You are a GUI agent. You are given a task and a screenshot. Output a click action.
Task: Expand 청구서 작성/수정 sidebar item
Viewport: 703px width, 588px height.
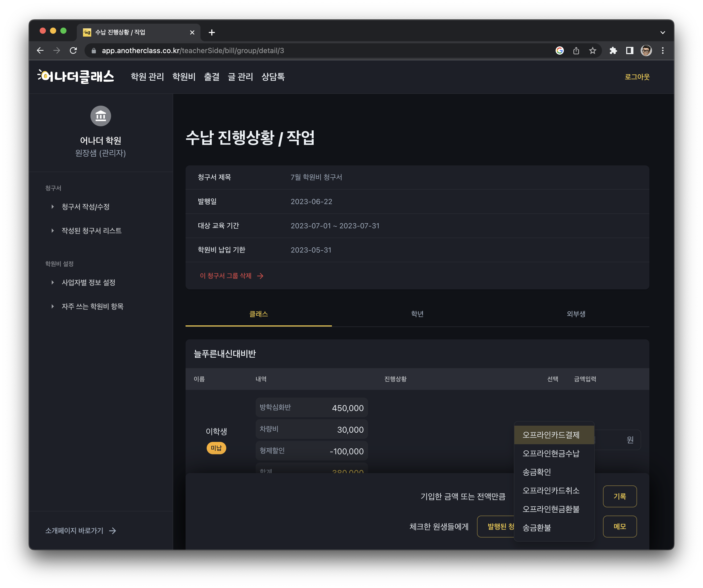85,207
